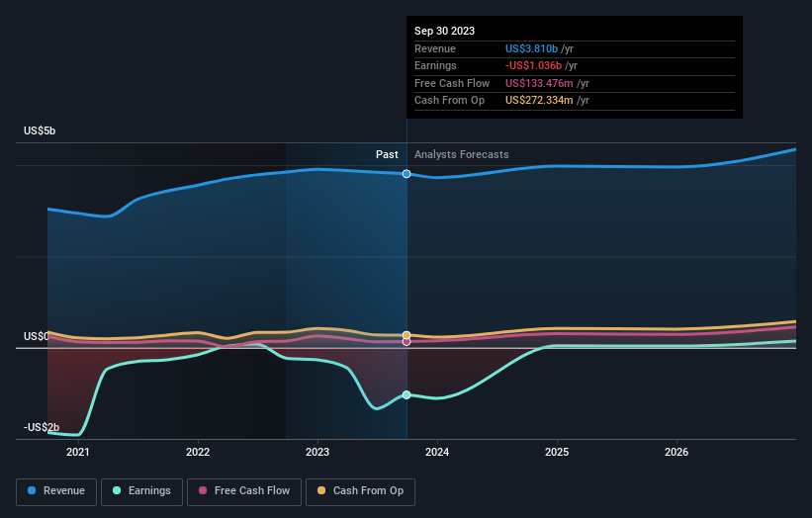Click the pink Free Cash Flow legend dot
The height and width of the screenshot is (518, 812).
click(x=203, y=490)
